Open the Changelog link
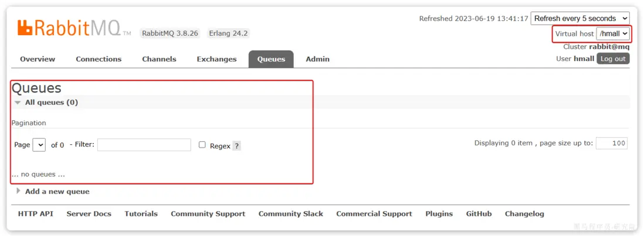 point(524,214)
